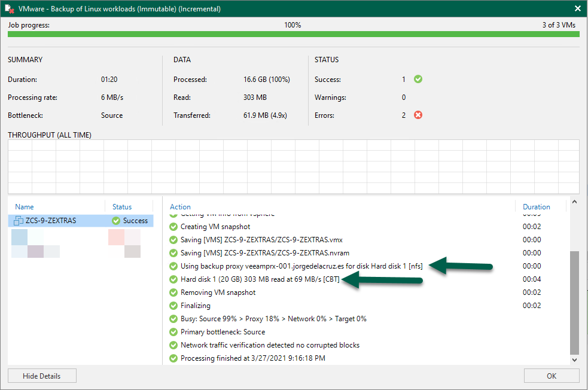Click the VMware job icon in title bar
Viewport: 588px width, 390px height.
(x=10, y=8)
